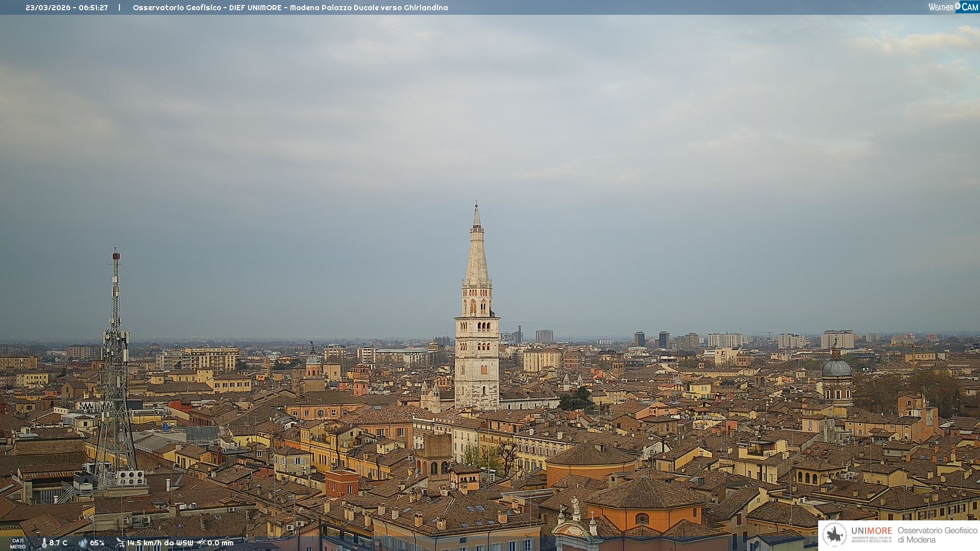Click the UNIMORE university seal emblem

(835, 535)
